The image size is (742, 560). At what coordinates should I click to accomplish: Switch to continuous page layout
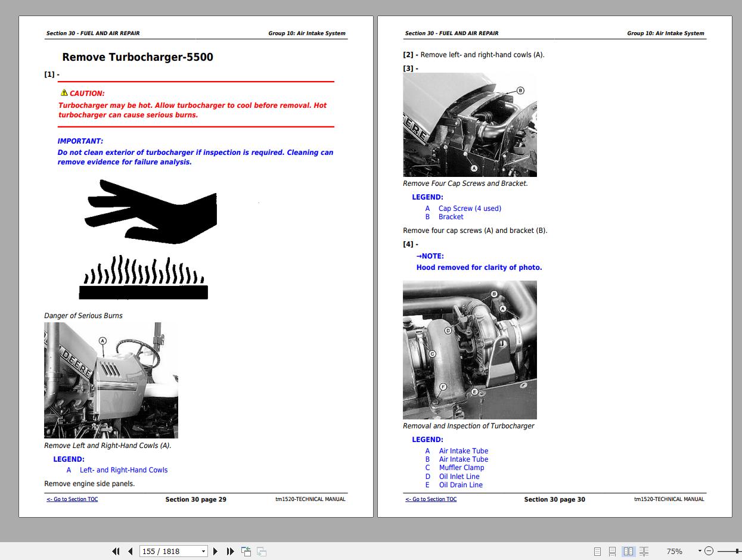click(613, 552)
